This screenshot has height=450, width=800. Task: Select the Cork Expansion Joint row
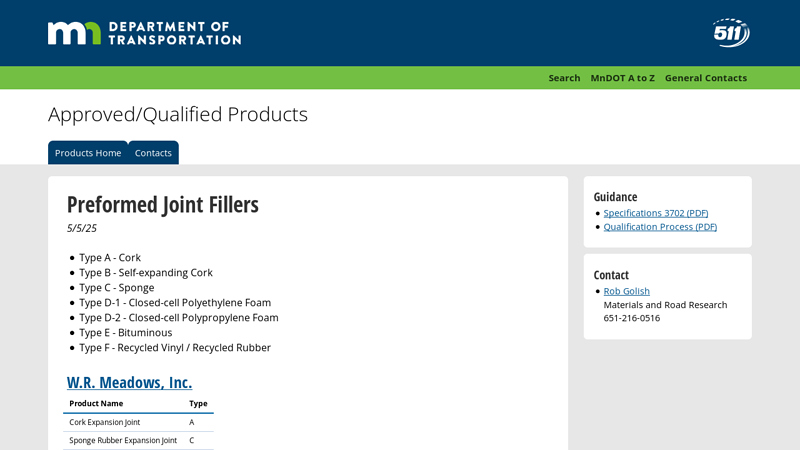coord(104,422)
